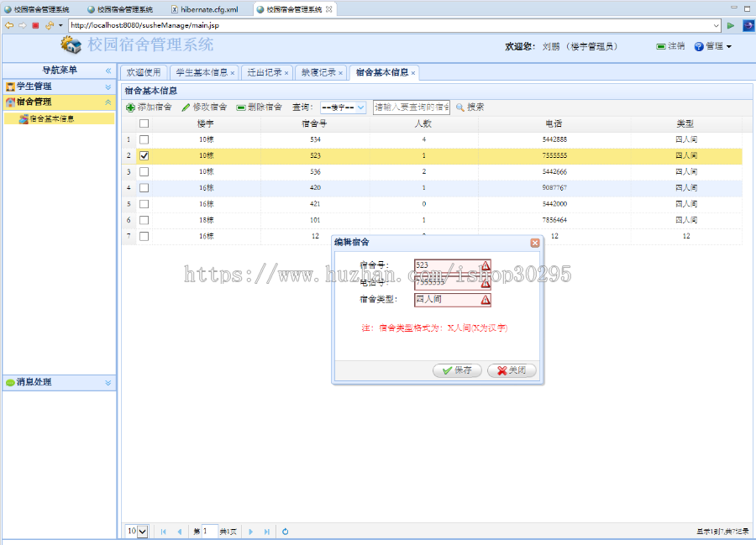Toggle the select-all checkbox in the table header

(144, 123)
